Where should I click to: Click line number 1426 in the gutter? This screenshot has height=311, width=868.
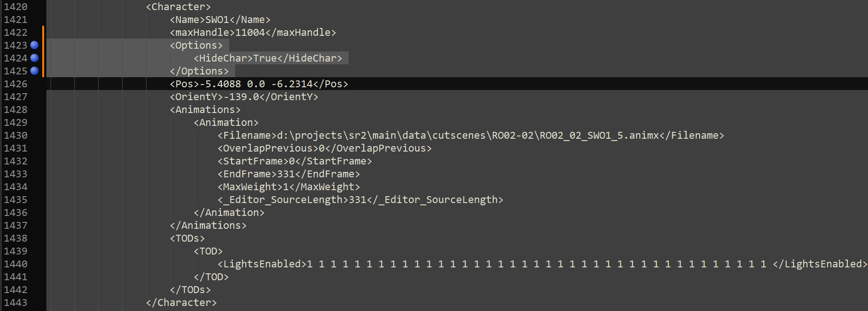coord(16,84)
